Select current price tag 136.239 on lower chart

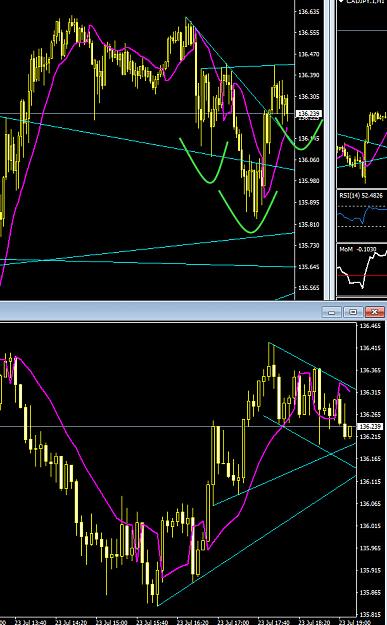point(370,426)
